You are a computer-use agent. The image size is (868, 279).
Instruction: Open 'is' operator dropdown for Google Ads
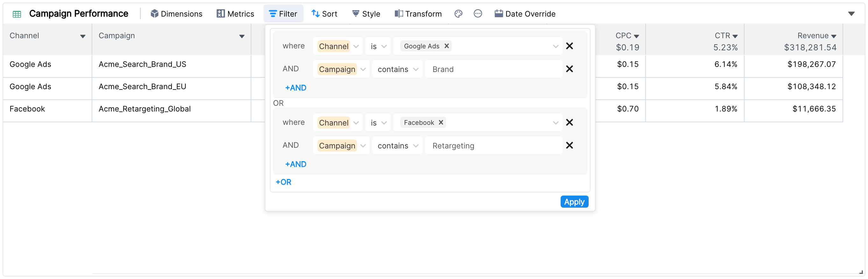point(378,46)
